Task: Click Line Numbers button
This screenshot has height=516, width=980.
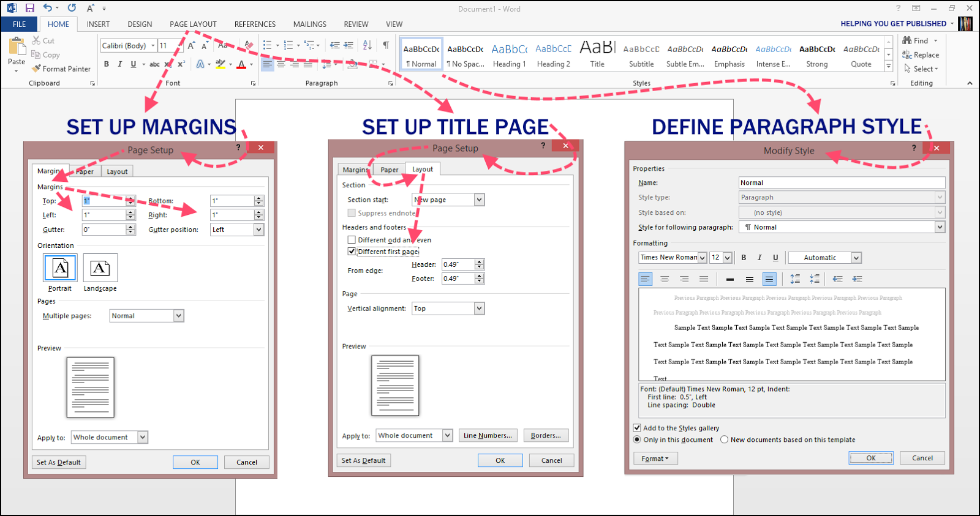Action: coord(488,435)
